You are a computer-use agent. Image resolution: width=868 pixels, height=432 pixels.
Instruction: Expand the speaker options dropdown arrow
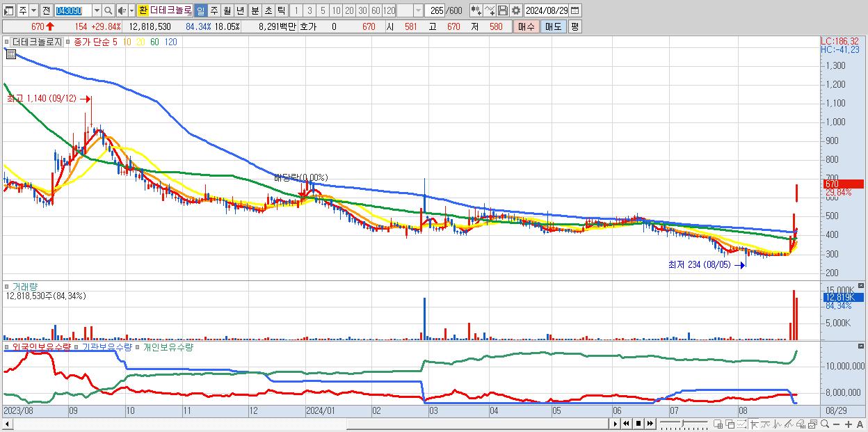(131, 10)
